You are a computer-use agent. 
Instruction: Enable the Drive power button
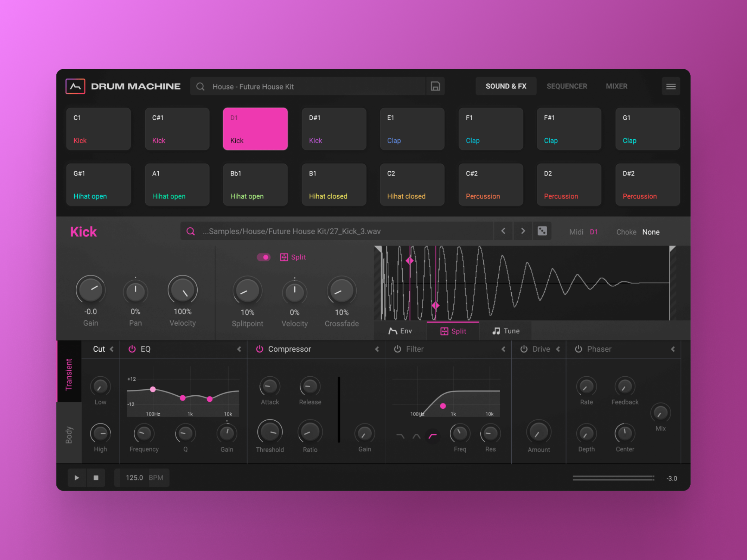click(524, 349)
